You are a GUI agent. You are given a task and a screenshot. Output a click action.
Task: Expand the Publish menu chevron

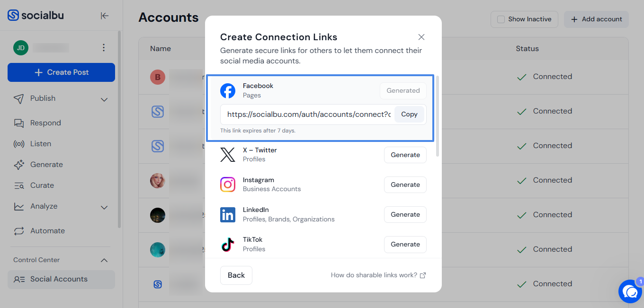coord(105,99)
